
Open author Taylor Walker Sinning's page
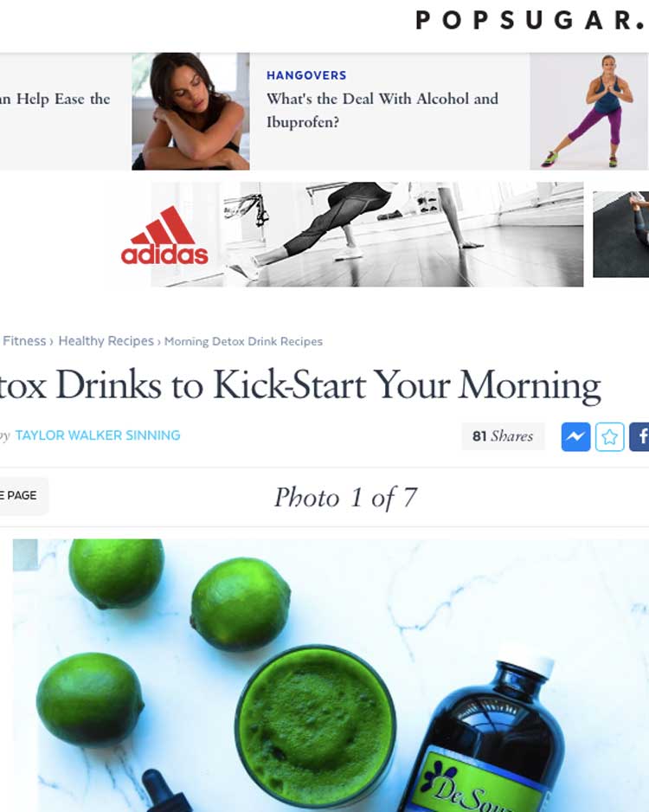(x=98, y=435)
